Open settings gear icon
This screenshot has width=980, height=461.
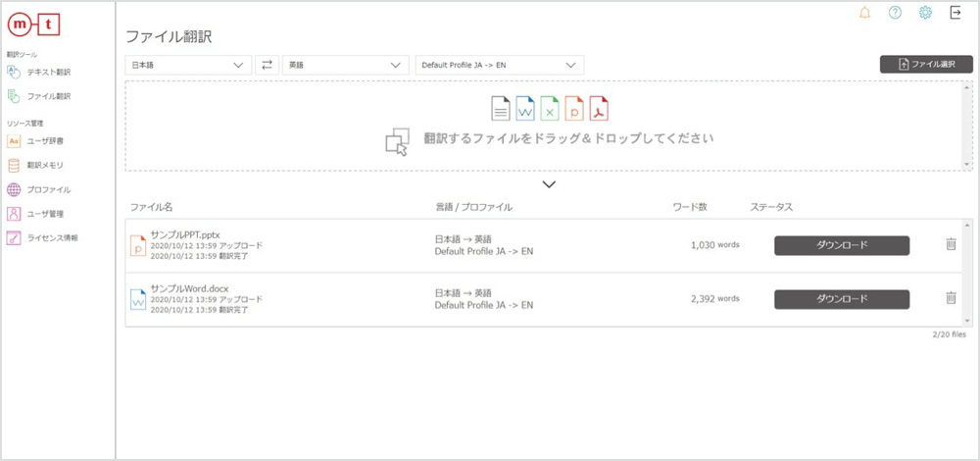point(925,13)
